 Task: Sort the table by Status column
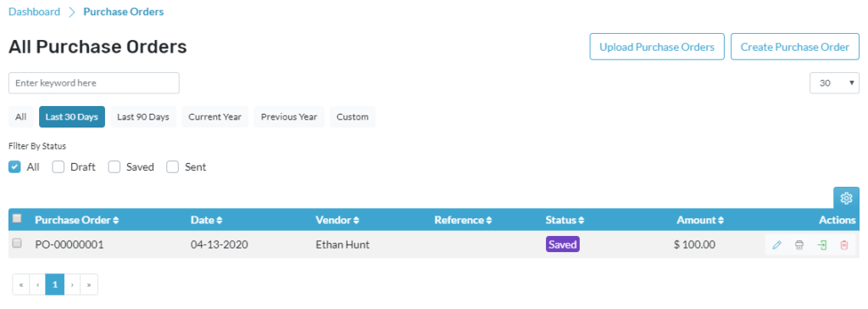[565, 220]
